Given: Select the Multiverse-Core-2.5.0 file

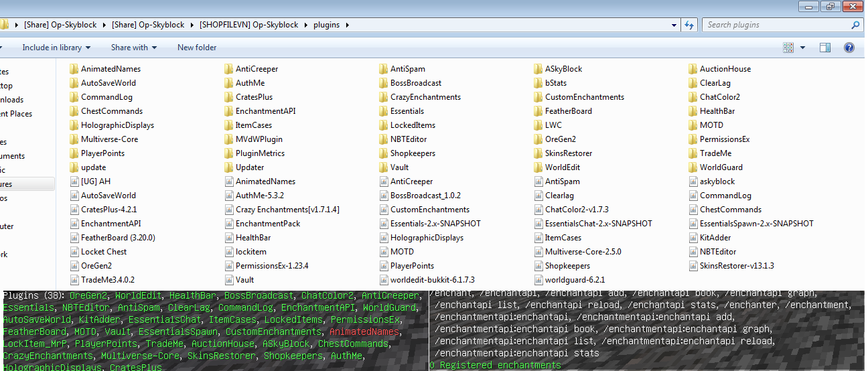Looking at the screenshot, I should [x=577, y=252].
